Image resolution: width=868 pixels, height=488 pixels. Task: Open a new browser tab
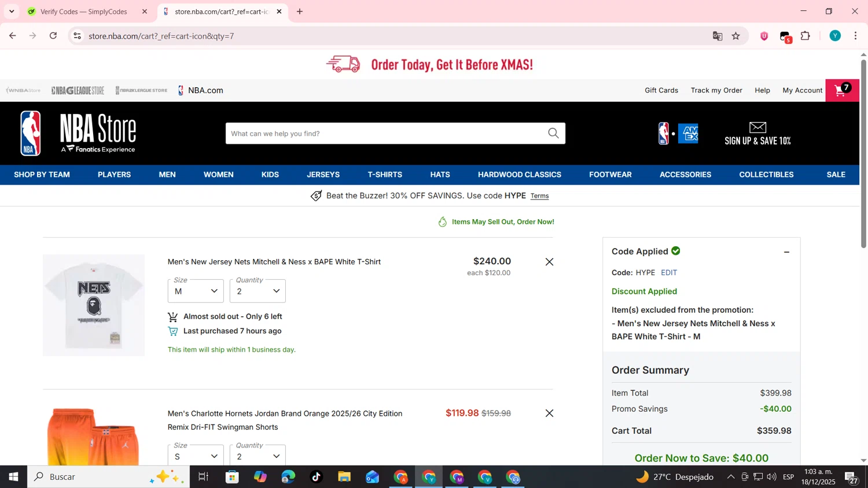[300, 12]
